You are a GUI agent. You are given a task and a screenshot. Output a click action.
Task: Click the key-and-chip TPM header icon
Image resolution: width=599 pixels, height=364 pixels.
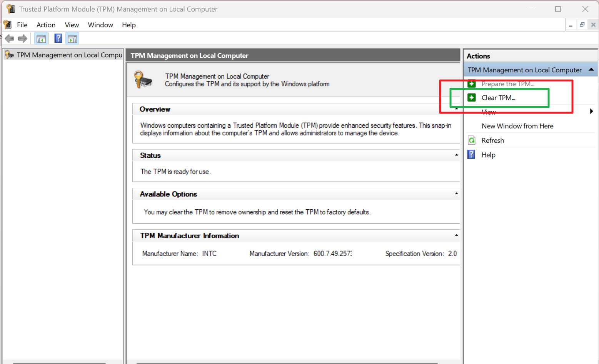coord(143,80)
